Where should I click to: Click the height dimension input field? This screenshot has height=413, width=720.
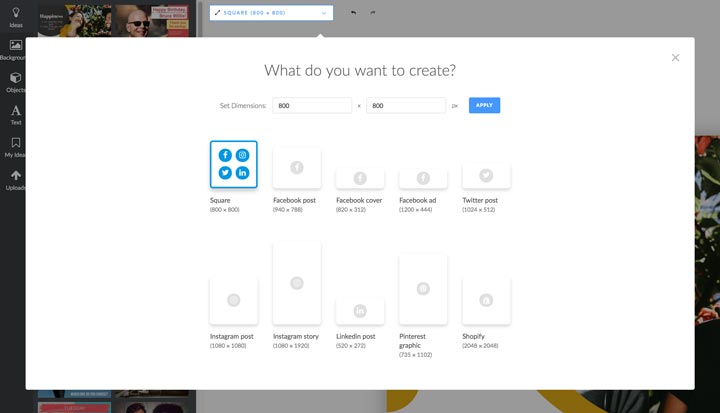406,105
